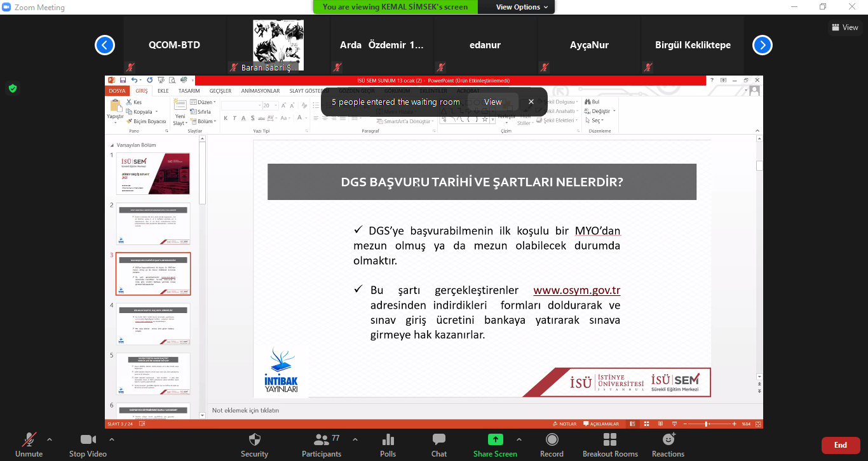Open the Polls icon
The image size is (868, 461).
(388, 440)
